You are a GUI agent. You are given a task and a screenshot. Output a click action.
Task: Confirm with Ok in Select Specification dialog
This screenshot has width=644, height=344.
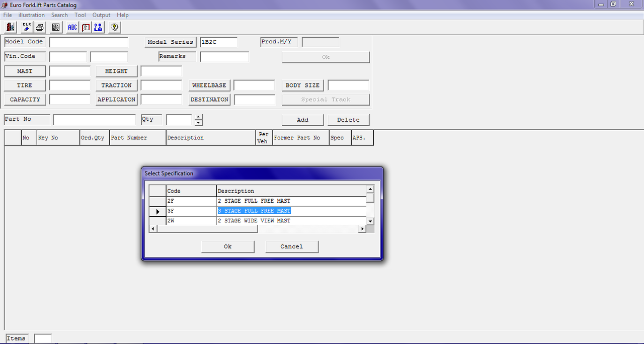(227, 246)
